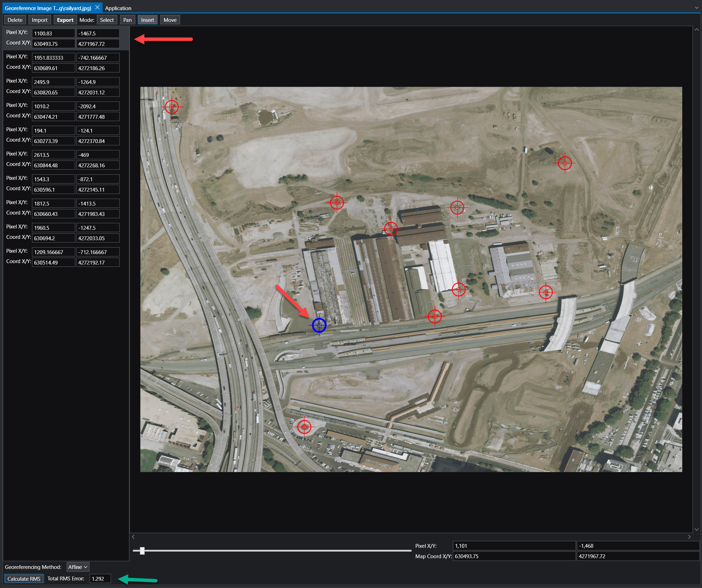702x588 pixels.
Task: Click the blue selected control point marker
Action: click(x=319, y=325)
